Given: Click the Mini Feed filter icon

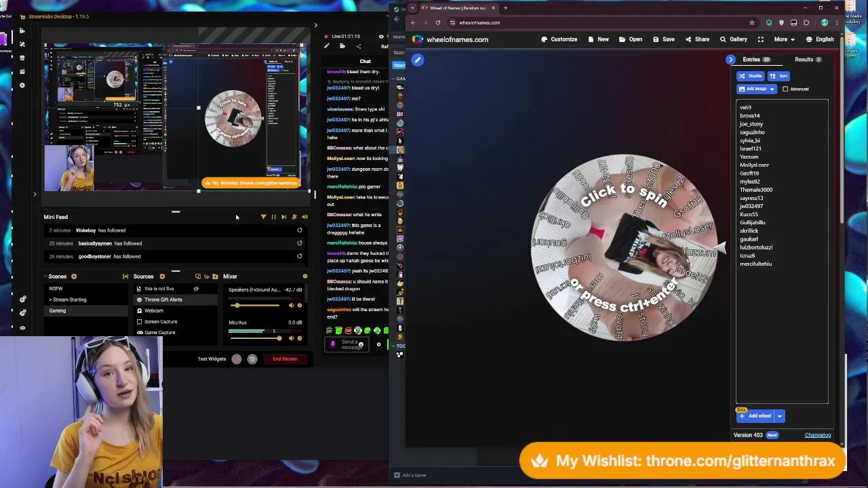Looking at the screenshot, I should 263,217.
